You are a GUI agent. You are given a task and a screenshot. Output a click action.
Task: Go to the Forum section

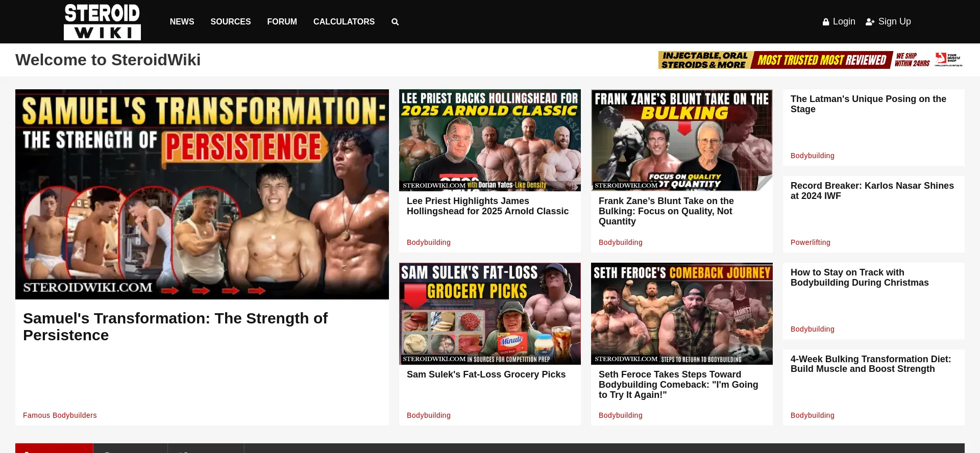point(282,22)
